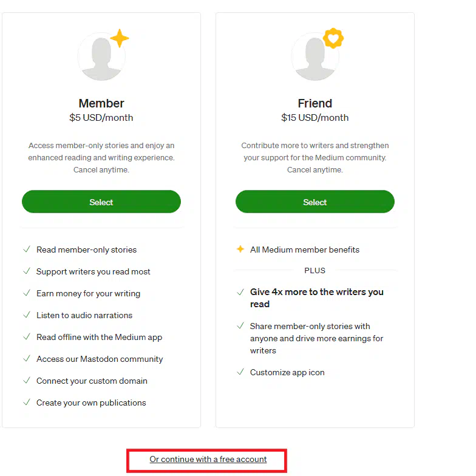Click the Friend plan avatar icon

(x=315, y=56)
